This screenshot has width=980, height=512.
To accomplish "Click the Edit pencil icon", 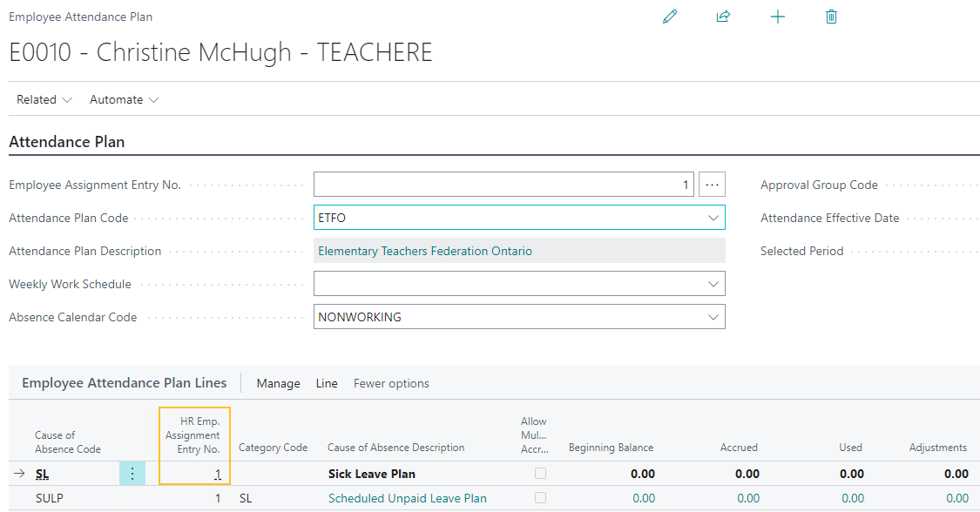I will 669,17.
